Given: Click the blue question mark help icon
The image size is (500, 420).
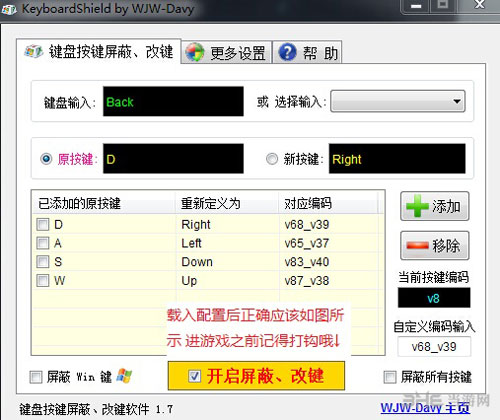Looking at the screenshot, I should click(x=287, y=52).
